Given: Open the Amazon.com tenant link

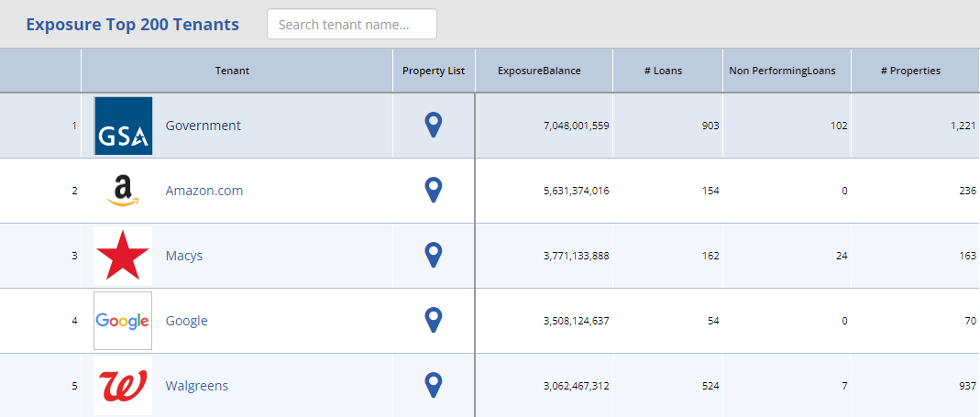Looking at the screenshot, I should tap(204, 191).
